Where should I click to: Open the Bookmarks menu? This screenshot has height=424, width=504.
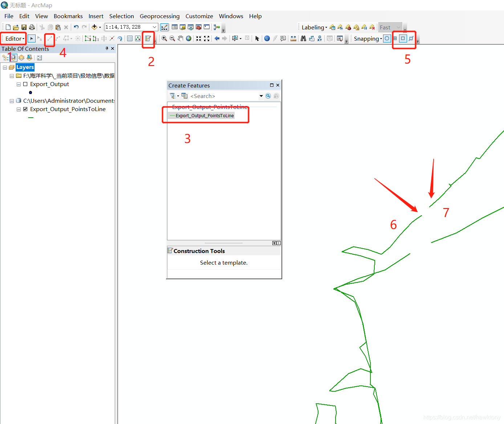point(68,16)
